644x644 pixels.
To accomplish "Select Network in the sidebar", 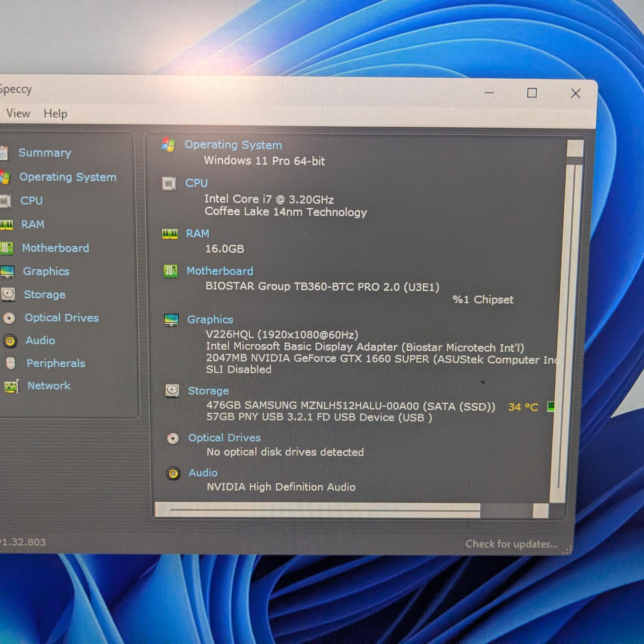I will (x=49, y=386).
